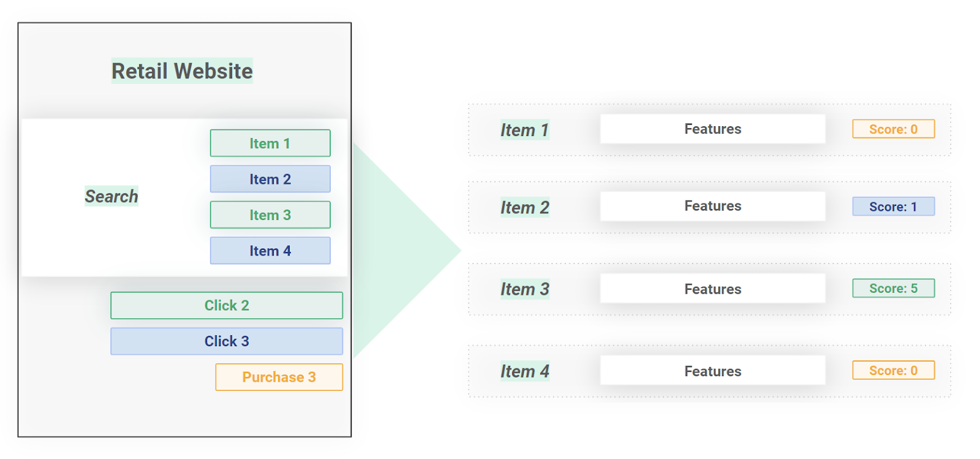Screen dimensions: 980x459
Task: Select the green Item 3 search result box
Action: (270, 215)
